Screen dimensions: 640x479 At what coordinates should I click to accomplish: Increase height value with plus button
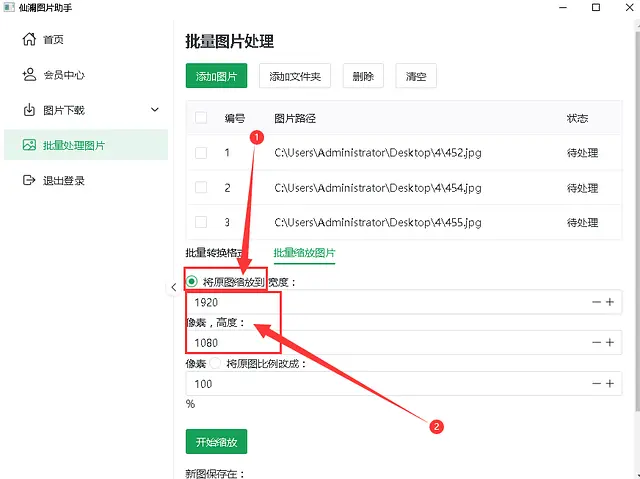pyautogui.click(x=610, y=342)
